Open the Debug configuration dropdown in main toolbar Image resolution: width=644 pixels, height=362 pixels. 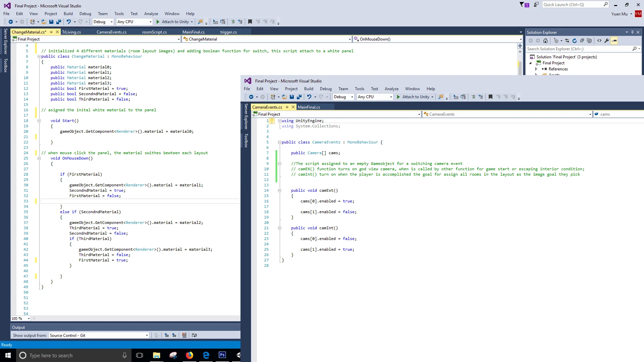[103, 22]
